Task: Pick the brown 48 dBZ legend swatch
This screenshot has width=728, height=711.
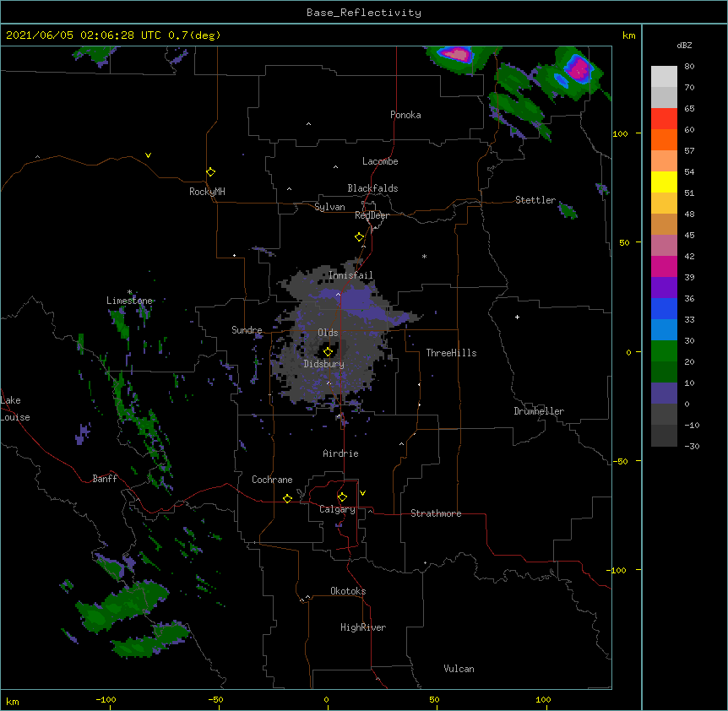Action: click(x=664, y=224)
